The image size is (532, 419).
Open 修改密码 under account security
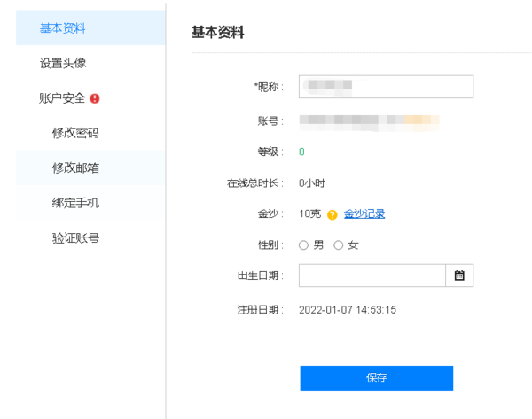click(x=75, y=133)
